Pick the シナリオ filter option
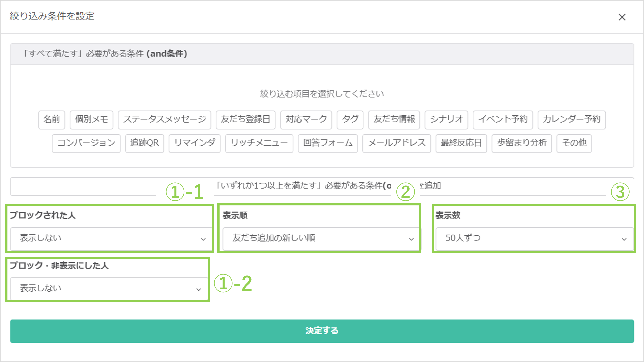Screen dimensions: 644x362 tap(446, 120)
